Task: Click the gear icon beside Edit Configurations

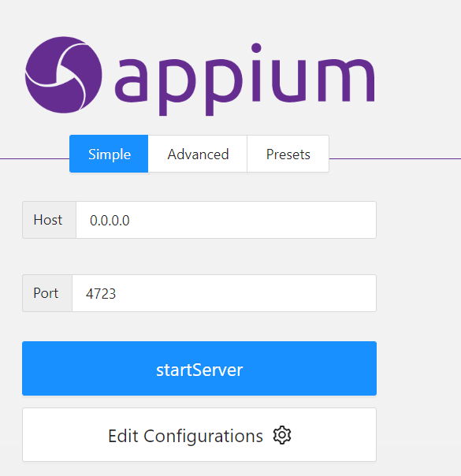Action: (x=282, y=435)
